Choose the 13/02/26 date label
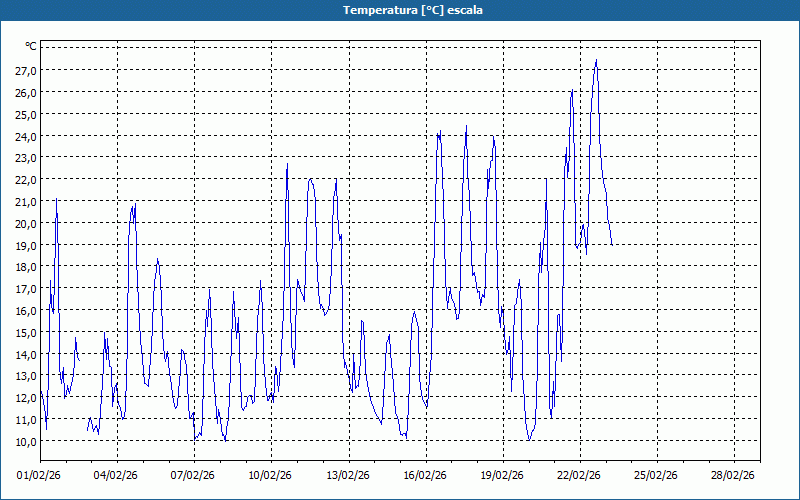 click(x=348, y=476)
